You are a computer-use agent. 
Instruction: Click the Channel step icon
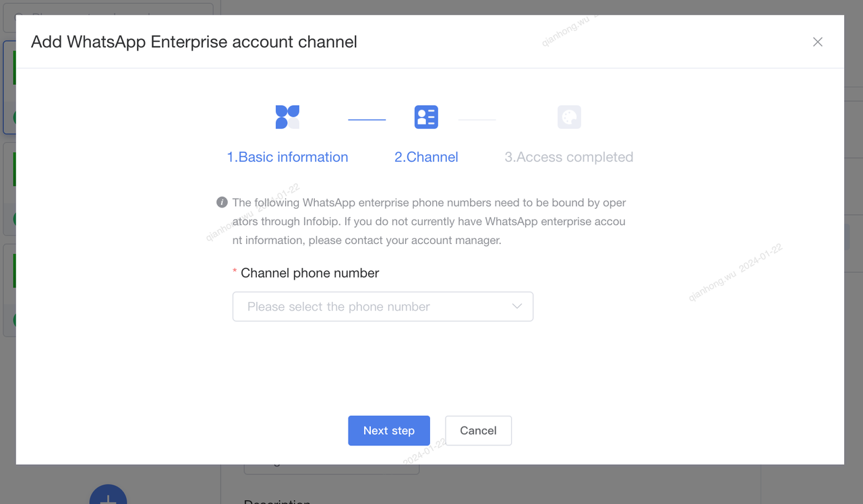(426, 117)
